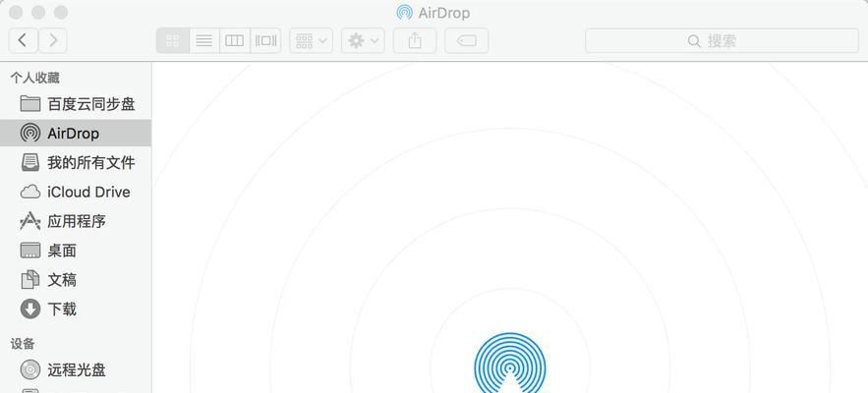Switch to Cover Flow view

pos(265,40)
